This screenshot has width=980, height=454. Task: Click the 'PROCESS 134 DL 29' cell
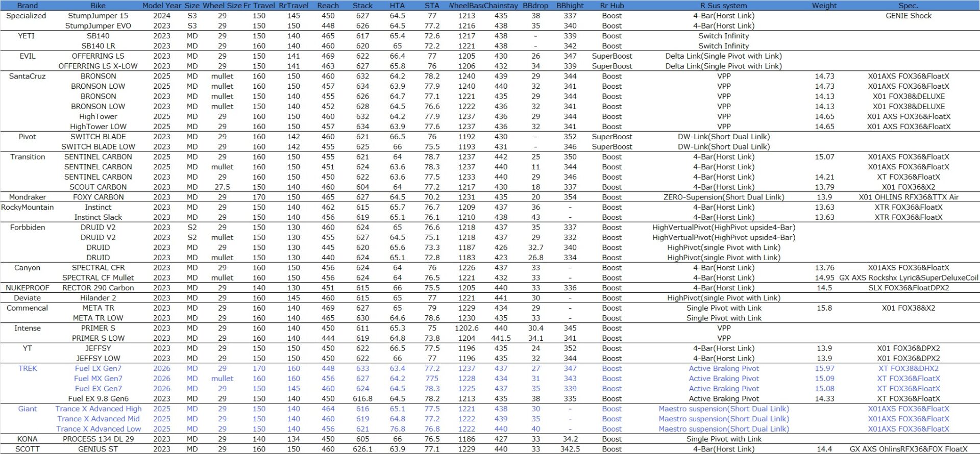[x=98, y=439]
